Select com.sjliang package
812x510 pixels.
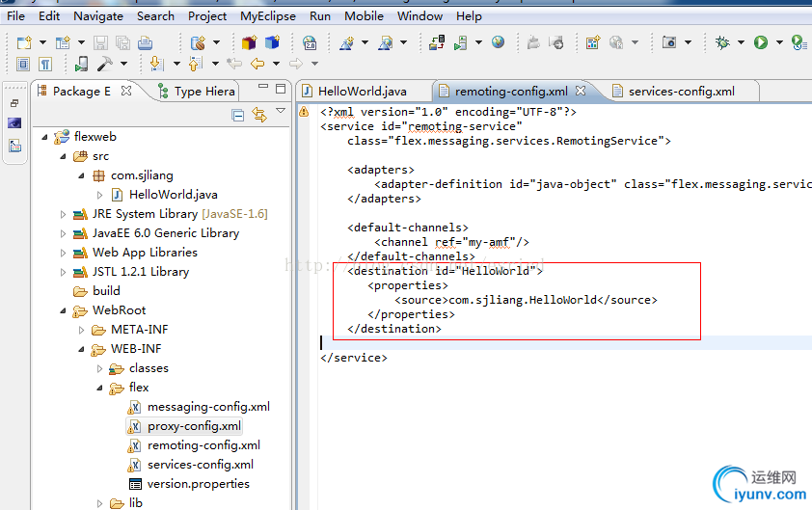pos(142,175)
